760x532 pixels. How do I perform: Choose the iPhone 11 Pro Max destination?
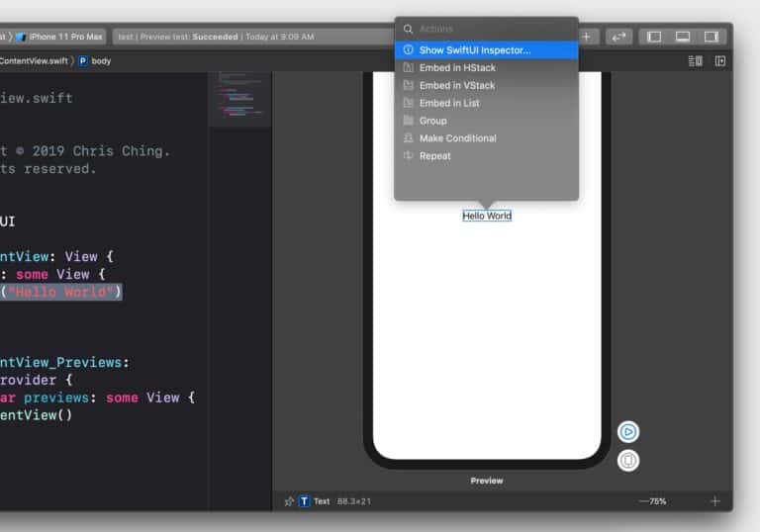[65, 37]
